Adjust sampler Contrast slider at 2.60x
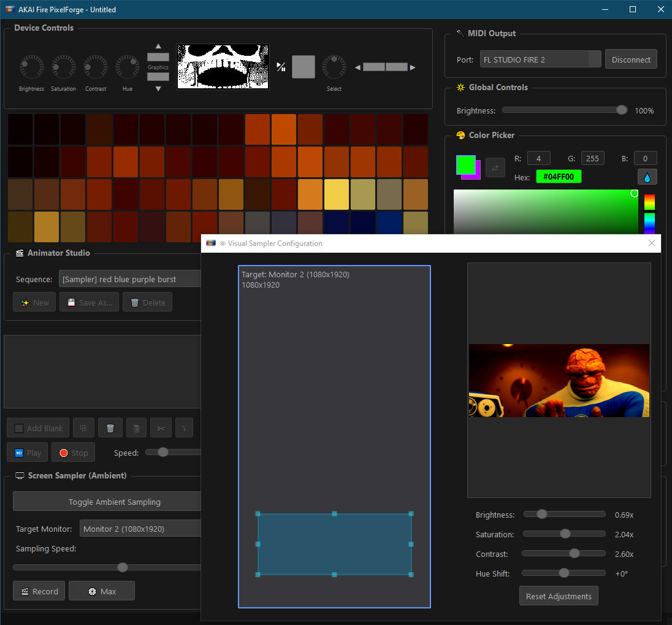The height and width of the screenshot is (625, 672). [x=564, y=553]
